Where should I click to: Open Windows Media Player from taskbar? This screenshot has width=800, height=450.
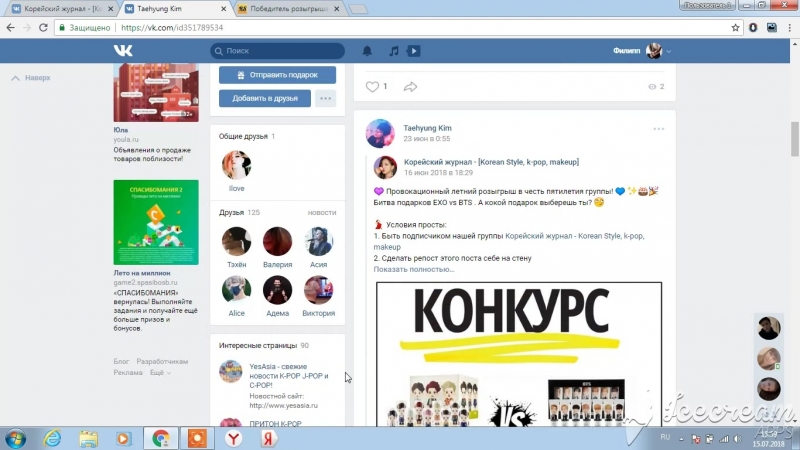pyautogui.click(x=123, y=438)
